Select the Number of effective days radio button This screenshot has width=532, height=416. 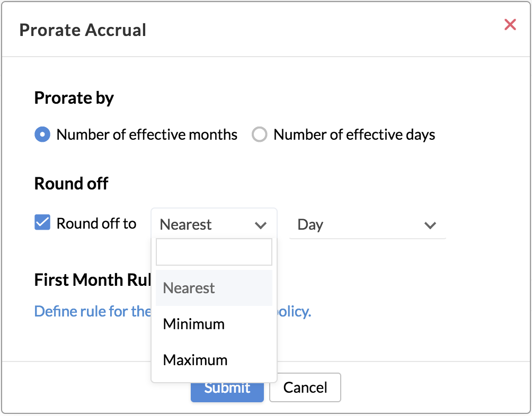point(259,135)
